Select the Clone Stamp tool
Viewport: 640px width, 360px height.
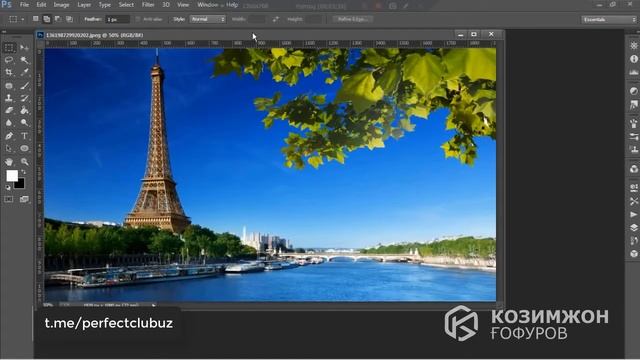click(9, 98)
